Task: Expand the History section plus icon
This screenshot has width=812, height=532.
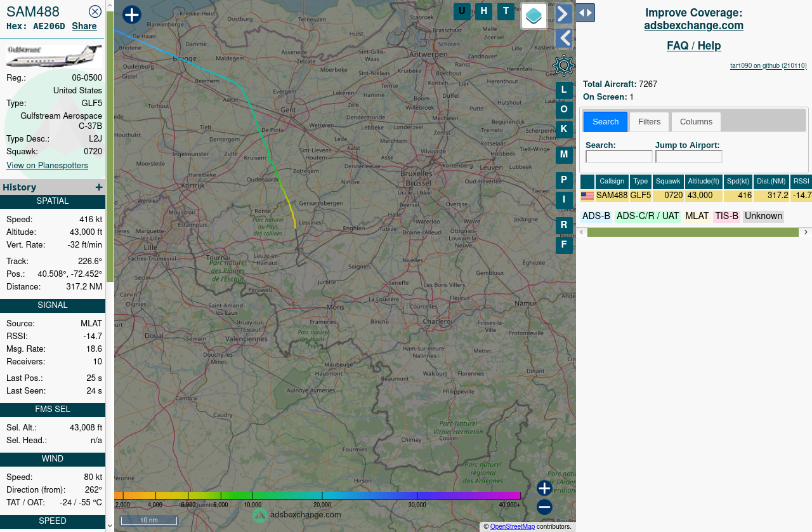Action: pyautogui.click(x=99, y=187)
